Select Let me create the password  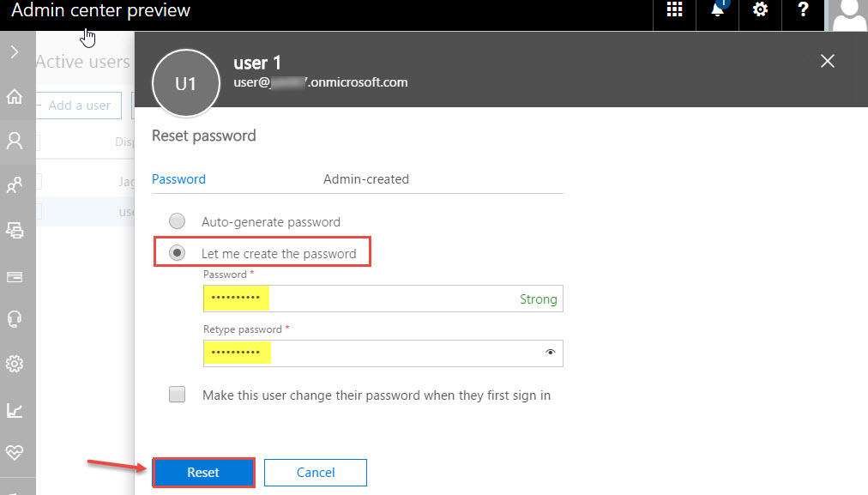coord(178,253)
